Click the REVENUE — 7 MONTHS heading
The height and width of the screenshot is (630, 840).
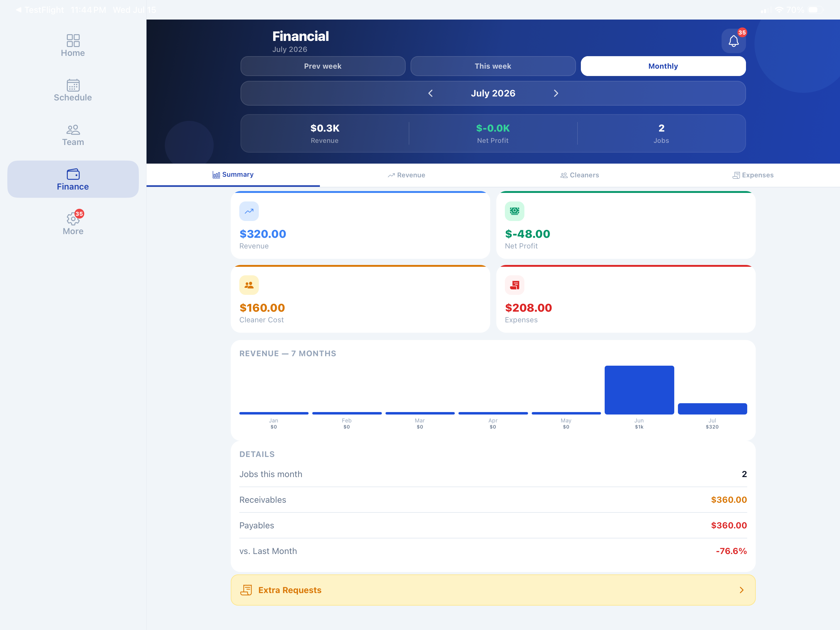pyautogui.click(x=288, y=353)
